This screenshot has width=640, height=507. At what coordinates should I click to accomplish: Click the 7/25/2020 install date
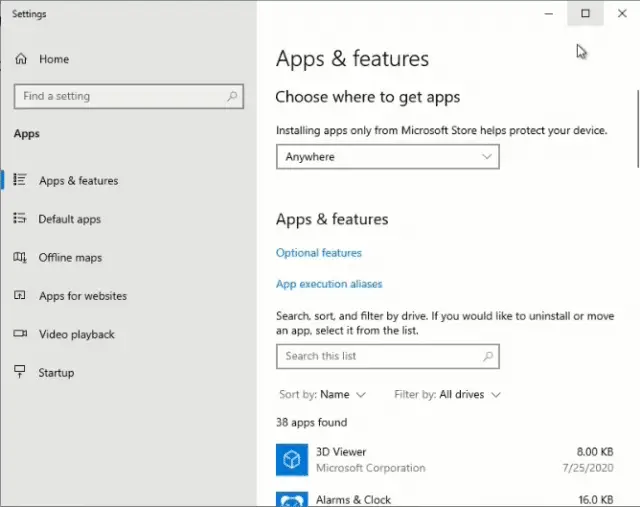[588, 468]
